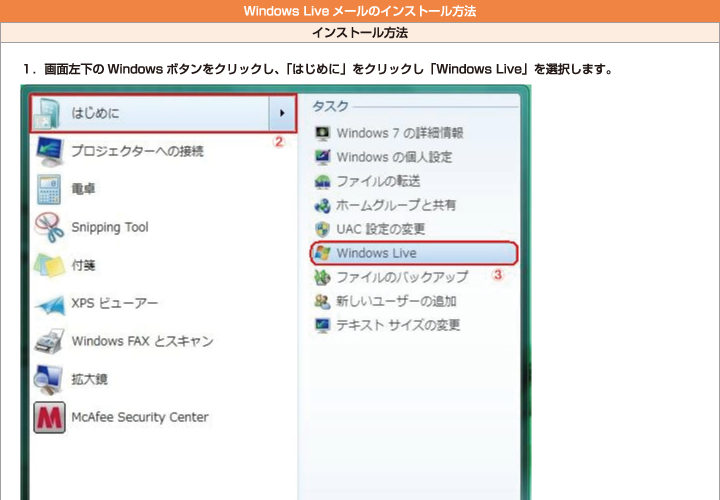Click the Windows Live flag icon
The width and height of the screenshot is (720, 500).
322,253
